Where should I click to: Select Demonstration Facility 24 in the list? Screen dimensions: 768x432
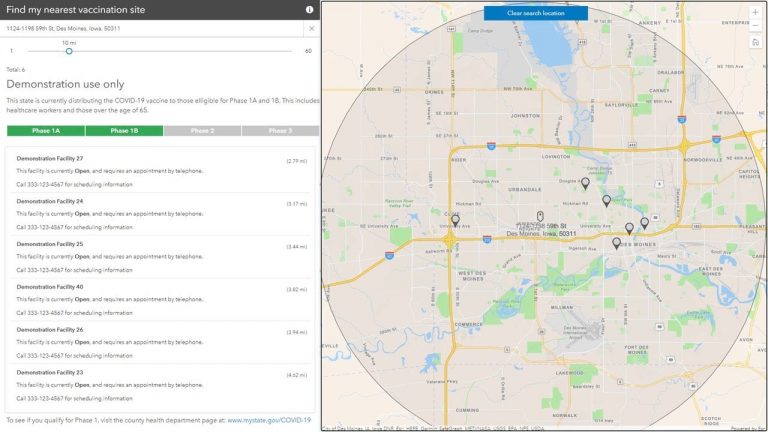pyautogui.click(x=161, y=214)
